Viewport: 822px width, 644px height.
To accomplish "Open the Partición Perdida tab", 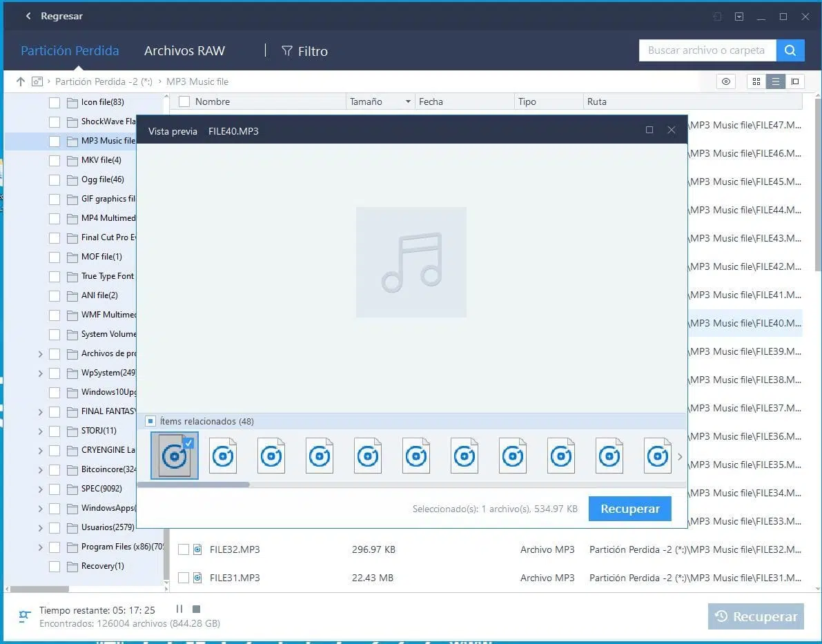I will tap(70, 51).
